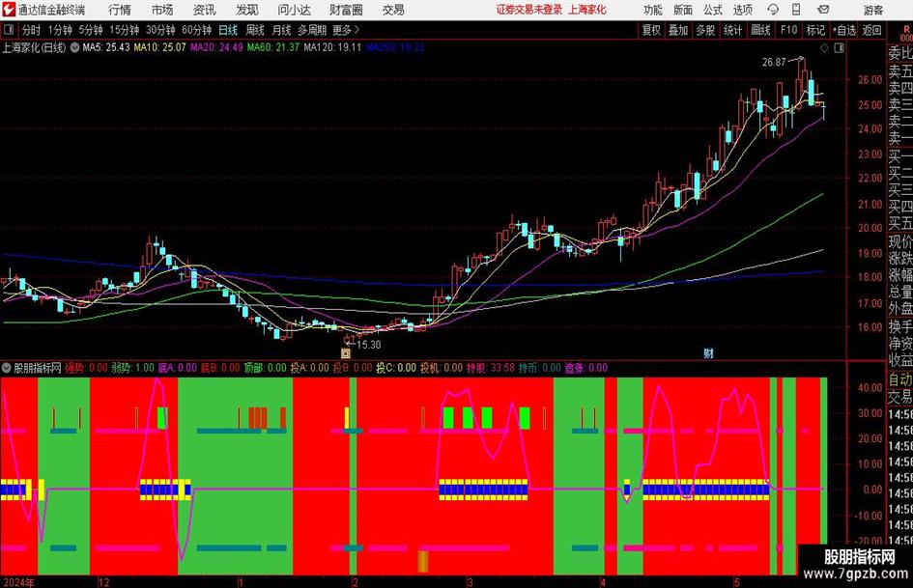
Task: Open the 资讯 menu
Action: 204,10
